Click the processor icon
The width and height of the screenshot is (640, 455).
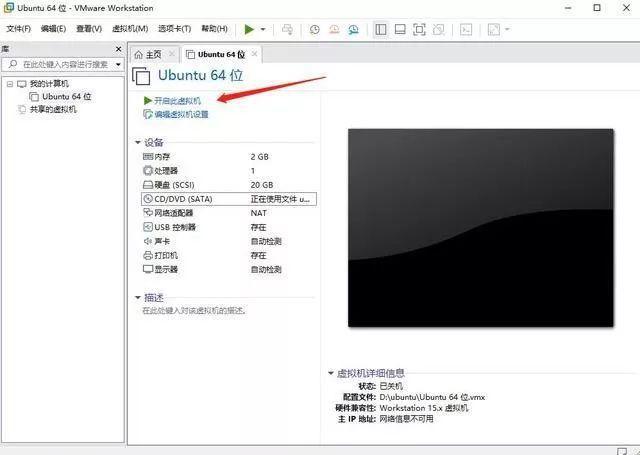148,171
